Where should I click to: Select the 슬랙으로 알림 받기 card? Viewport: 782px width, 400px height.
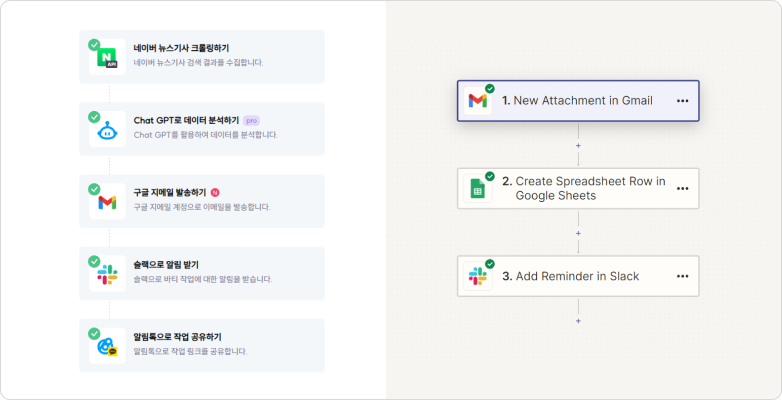click(x=202, y=273)
